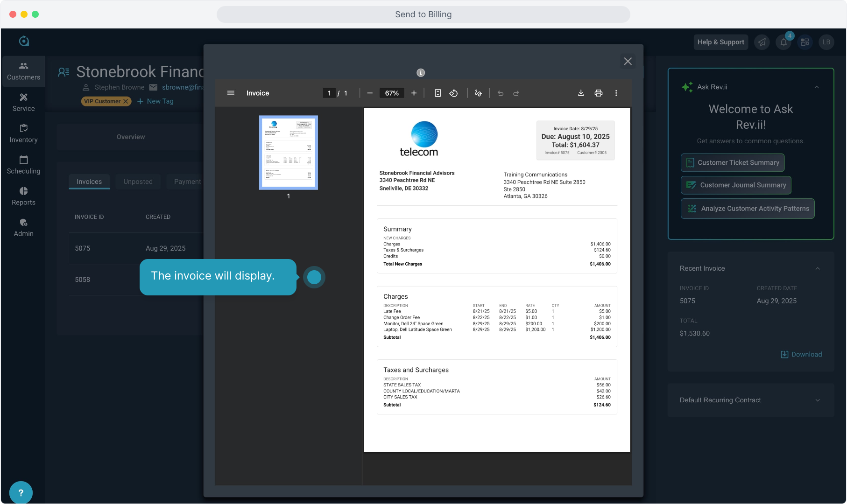Close the invoice preview dialog
The image size is (847, 504).
pyautogui.click(x=628, y=61)
